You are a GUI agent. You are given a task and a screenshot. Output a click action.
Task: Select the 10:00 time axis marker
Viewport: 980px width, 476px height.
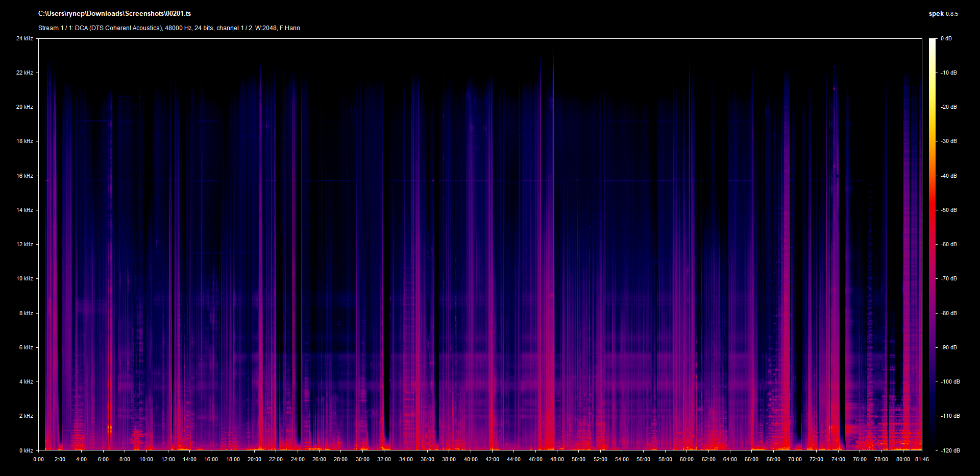[146, 459]
